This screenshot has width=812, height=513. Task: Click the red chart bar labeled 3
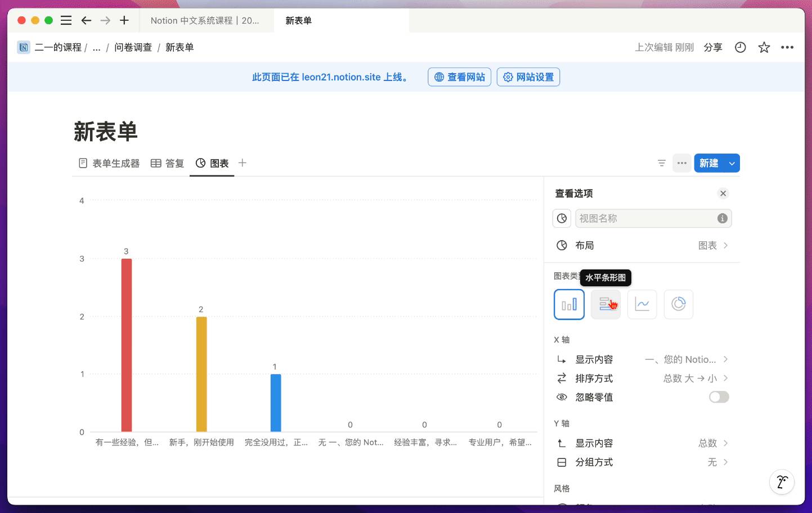click(x=127, y=345)
